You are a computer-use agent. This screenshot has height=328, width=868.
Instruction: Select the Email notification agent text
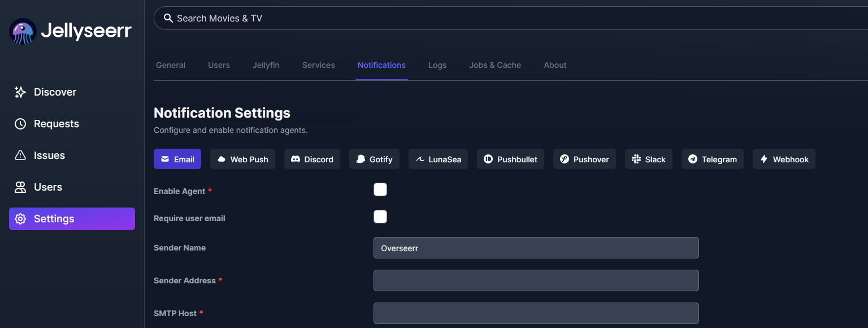184,159
